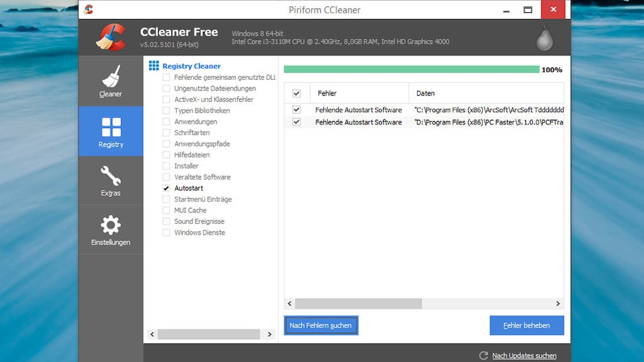Click the horizontal scrollbar thumb in results
This screenshot has width=644, height=362.
(x=358, y=304)
